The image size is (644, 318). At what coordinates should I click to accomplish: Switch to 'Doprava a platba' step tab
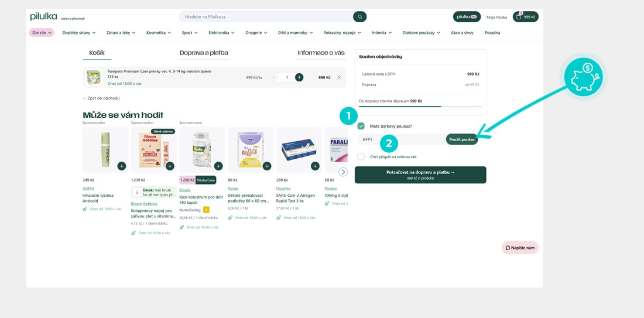(x=204, y=53)
